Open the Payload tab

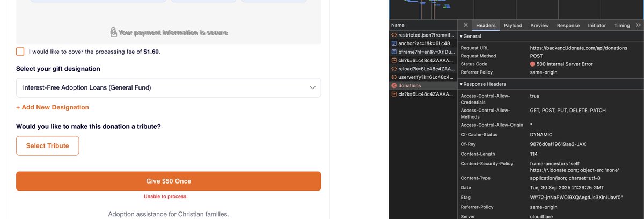tap(513, 25)
